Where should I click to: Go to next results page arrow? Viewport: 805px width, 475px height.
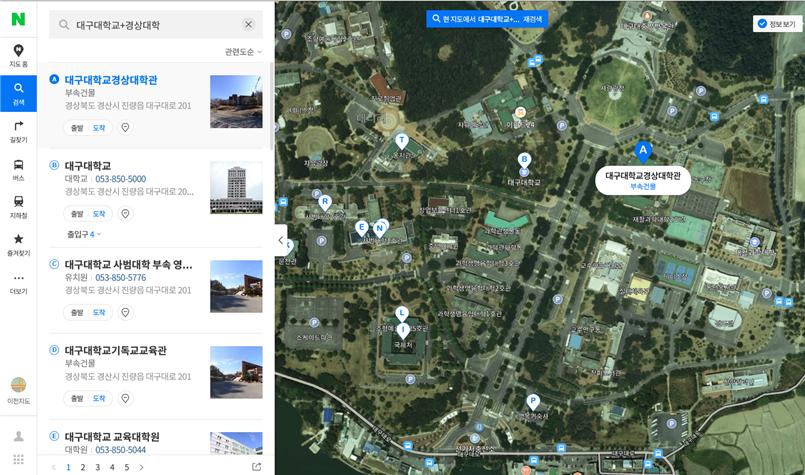tap(141, 467)
